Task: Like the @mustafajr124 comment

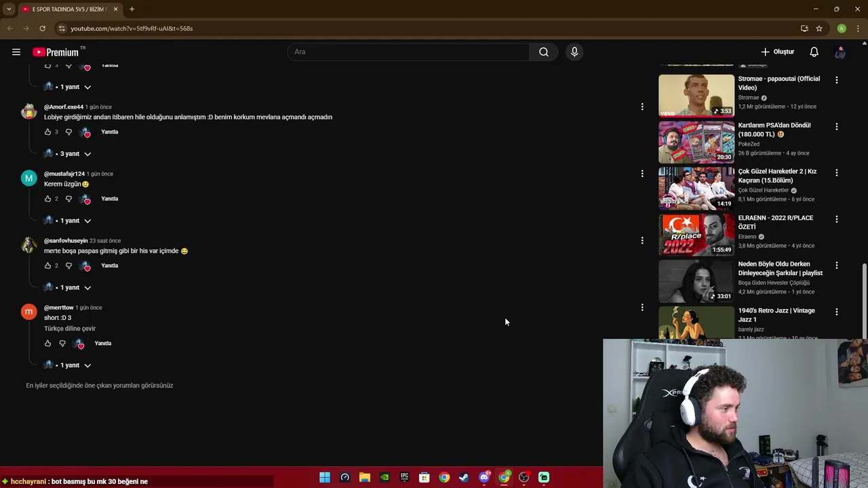Action: [x=47, y=199]
